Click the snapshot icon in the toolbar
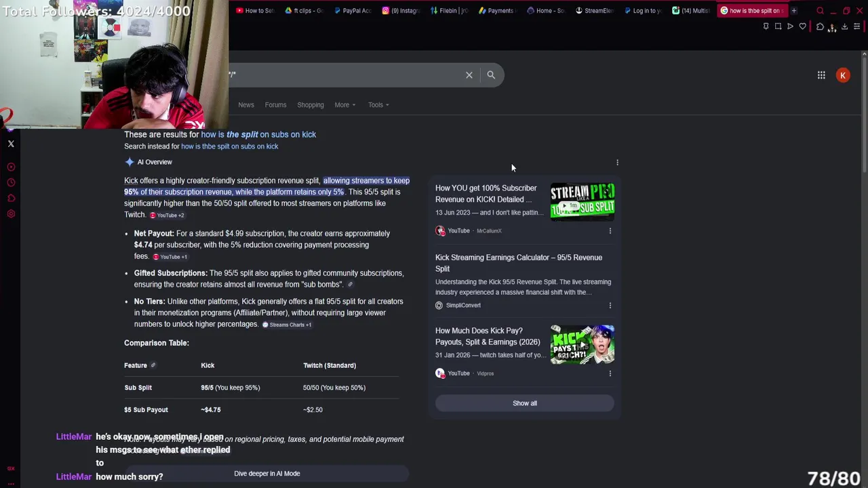The height and width of the screenshot is (488, 868). click(x=778, y=26)
